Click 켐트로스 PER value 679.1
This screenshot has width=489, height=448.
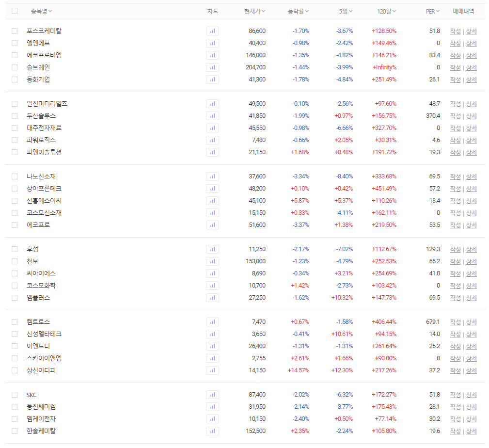[x=433, y=321]
